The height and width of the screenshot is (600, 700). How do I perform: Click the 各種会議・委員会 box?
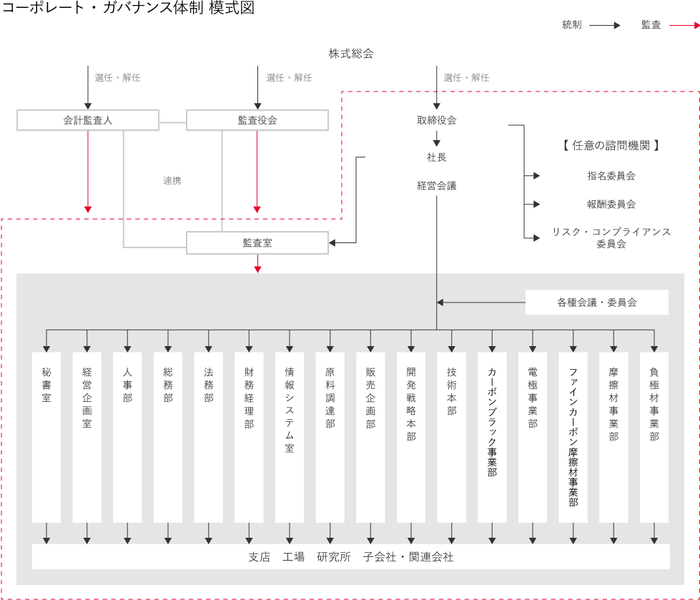click(596, 303)
